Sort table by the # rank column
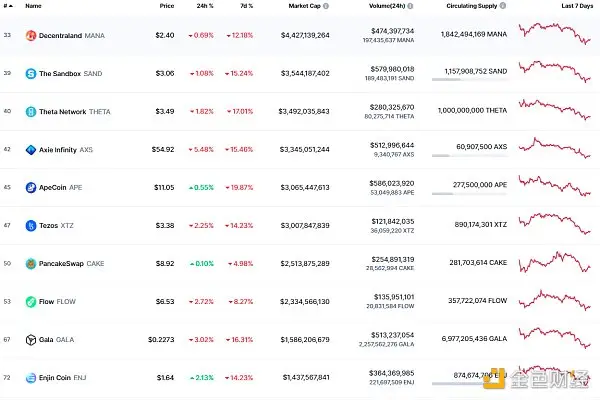 [7, 6]
